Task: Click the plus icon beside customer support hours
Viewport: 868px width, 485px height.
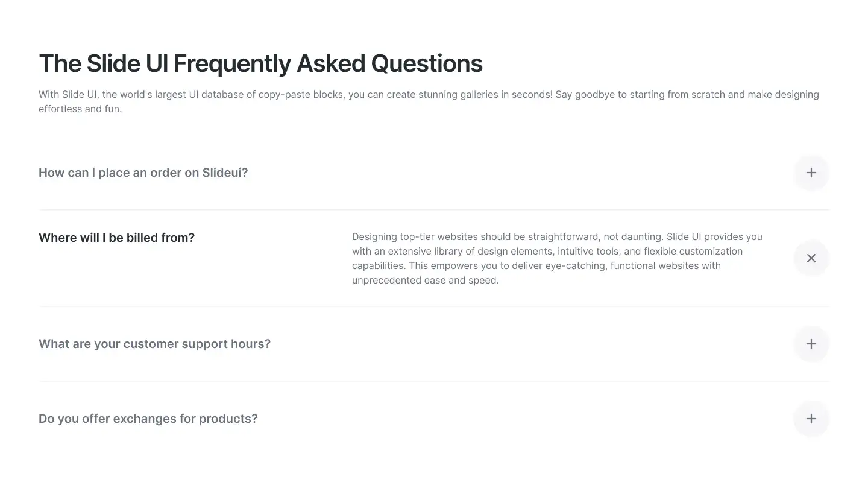Action: [x=811, y=344]
